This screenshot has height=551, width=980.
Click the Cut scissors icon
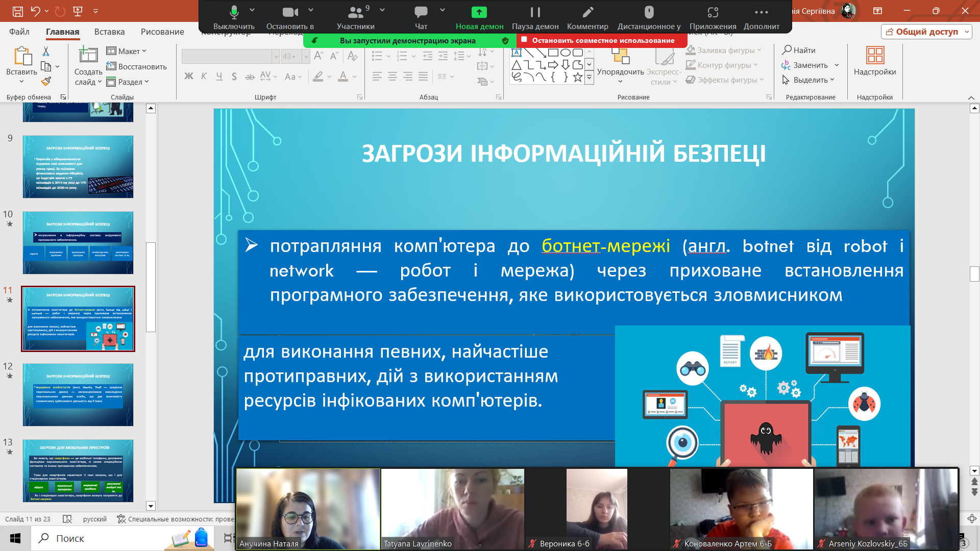pyautogui.click(x=46, y=52)
